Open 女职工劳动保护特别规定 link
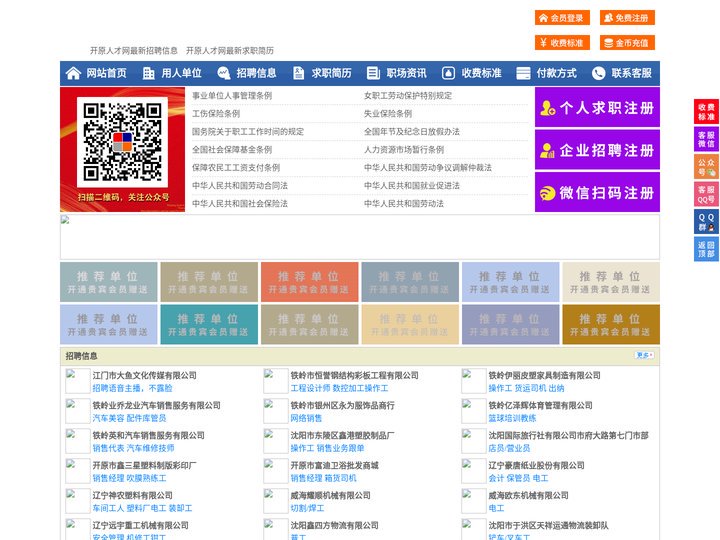720x540 pixels. [x=408, y=96]
